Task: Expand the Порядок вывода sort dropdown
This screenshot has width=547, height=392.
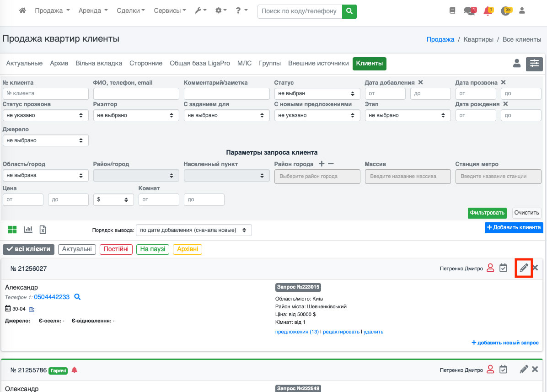Action: [193, 230]
